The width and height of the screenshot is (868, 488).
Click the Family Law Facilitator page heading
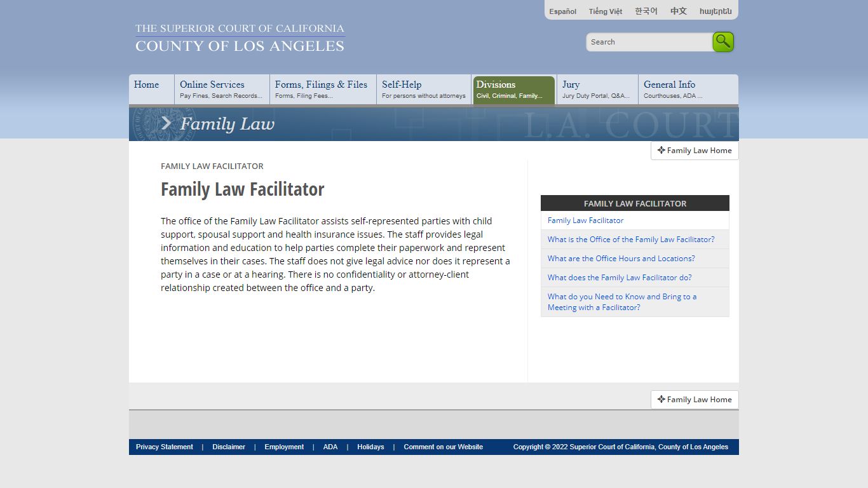click(242, 189)
